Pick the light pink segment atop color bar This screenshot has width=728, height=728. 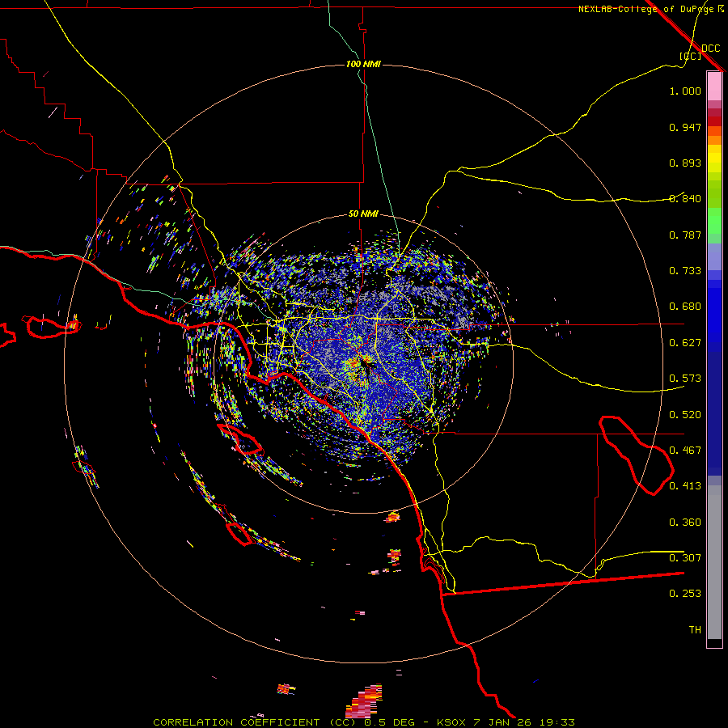[714, 86]
